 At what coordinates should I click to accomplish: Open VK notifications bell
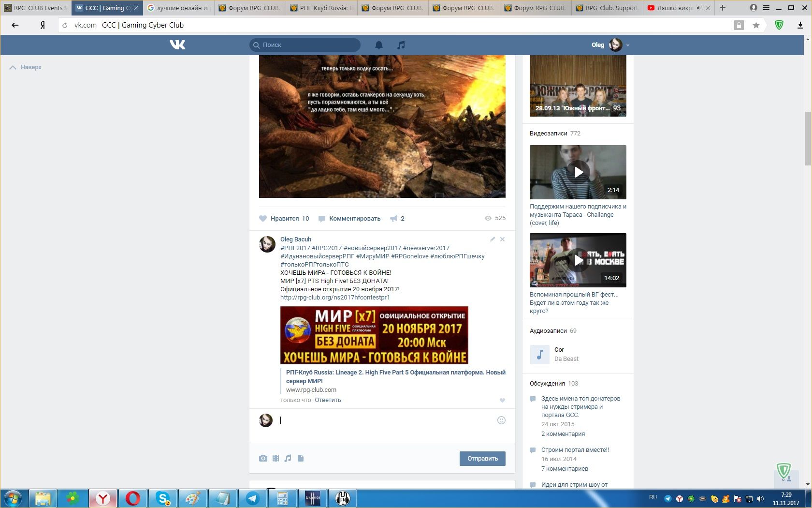coord(379,45)
